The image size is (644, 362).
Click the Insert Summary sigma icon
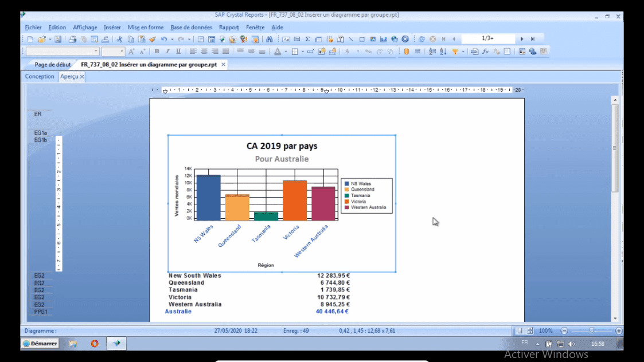307,40
